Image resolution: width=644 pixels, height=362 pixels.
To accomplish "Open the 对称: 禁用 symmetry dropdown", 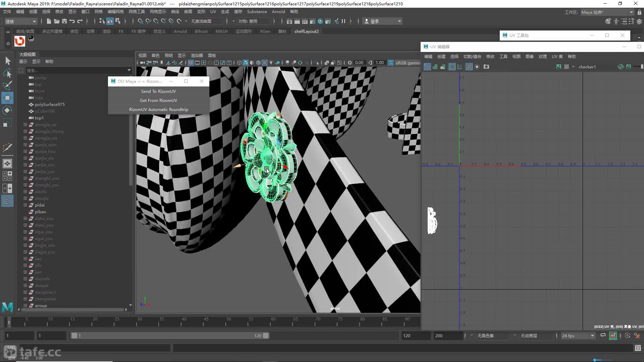I will (254, 21).
